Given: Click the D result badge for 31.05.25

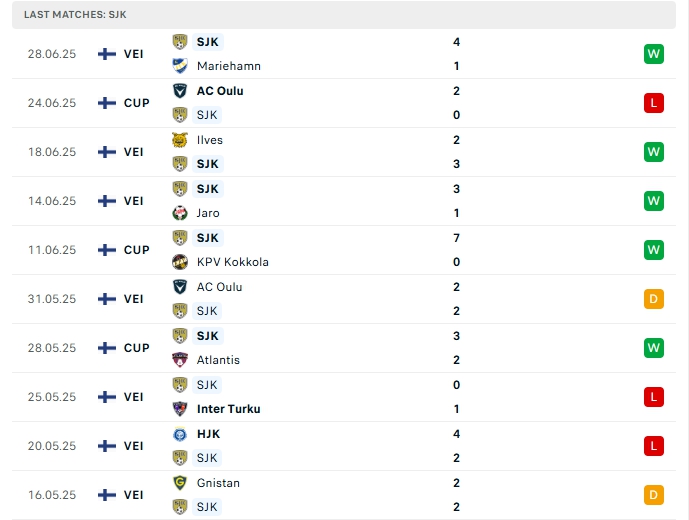Looking at the screenshot, I should click(654, 299).
